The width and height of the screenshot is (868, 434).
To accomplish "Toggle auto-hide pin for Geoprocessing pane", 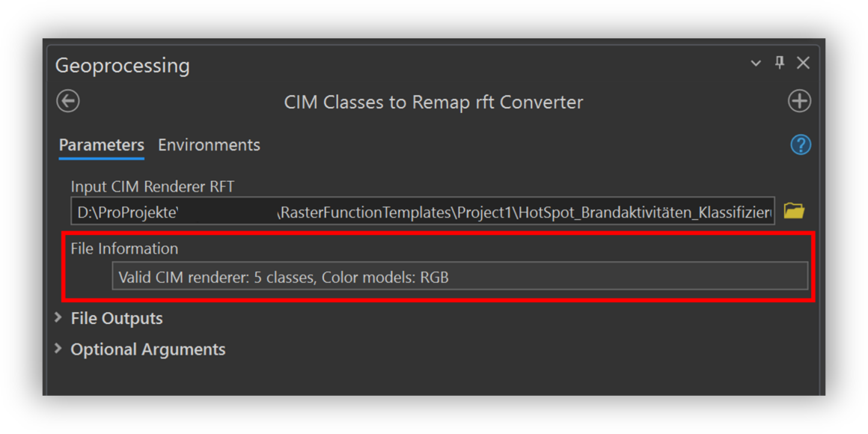I will (x=780, y=63).
